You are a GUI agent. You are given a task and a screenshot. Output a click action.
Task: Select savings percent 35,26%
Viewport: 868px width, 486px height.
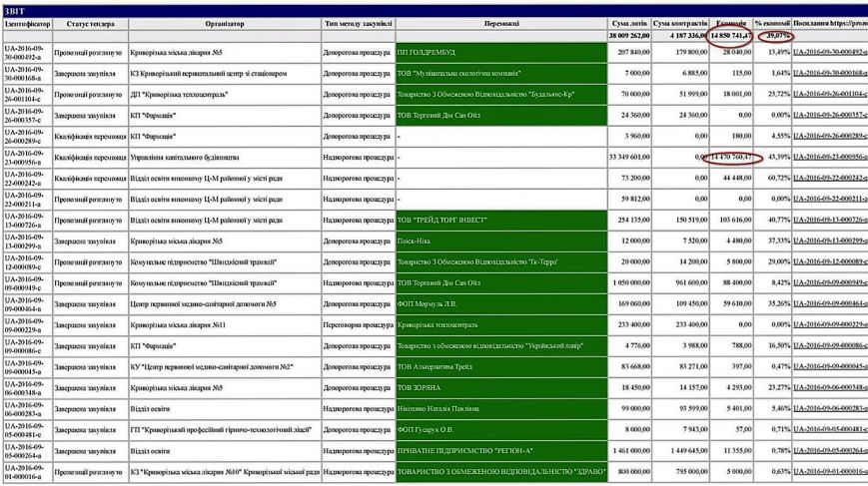pyautogui.click(x=779, y=304)
